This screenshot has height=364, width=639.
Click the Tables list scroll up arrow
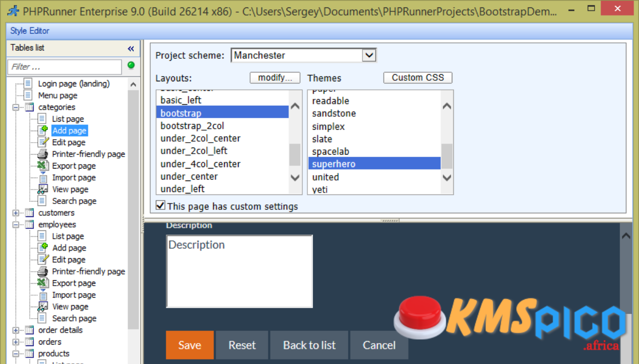point(133,85)
